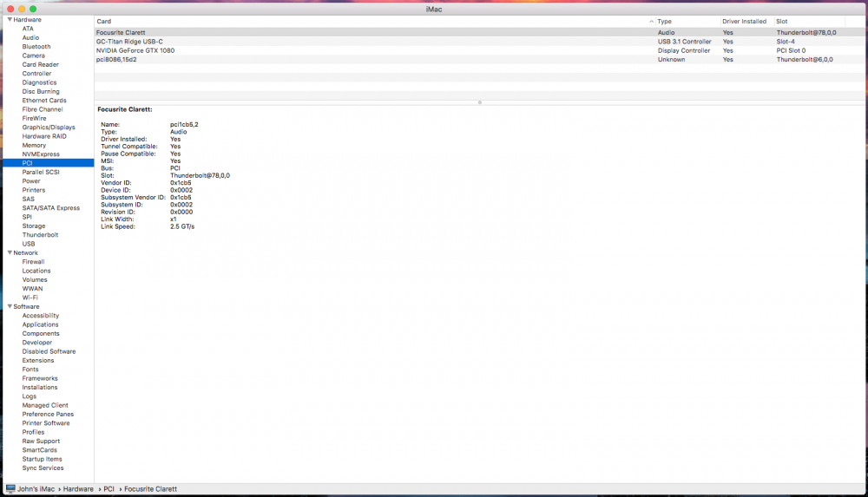Collapse the Software section triangle
Viewport: 868px width, 497px height.
[x=10, y=306]
